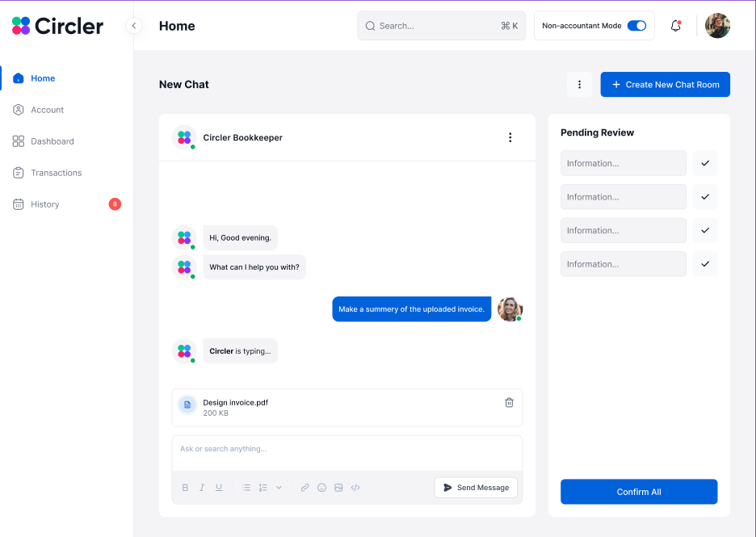Insert a bulleted list

(246, 487)
